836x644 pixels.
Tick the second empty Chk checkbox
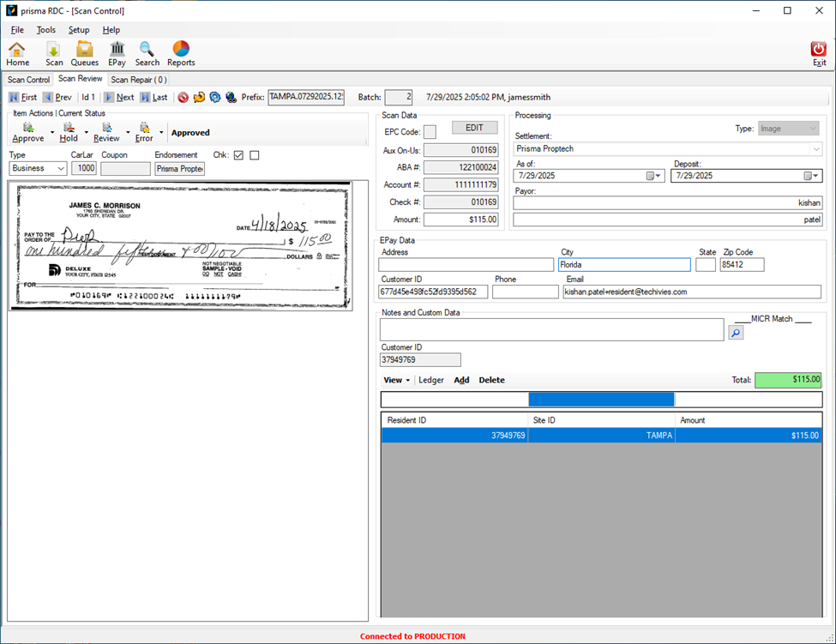pos(254,155)
